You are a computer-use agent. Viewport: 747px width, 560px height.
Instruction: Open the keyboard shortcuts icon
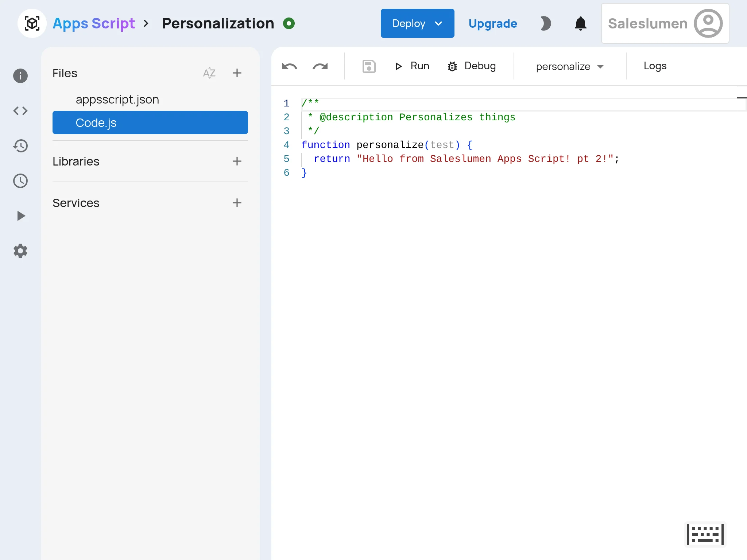coord(705,534)
